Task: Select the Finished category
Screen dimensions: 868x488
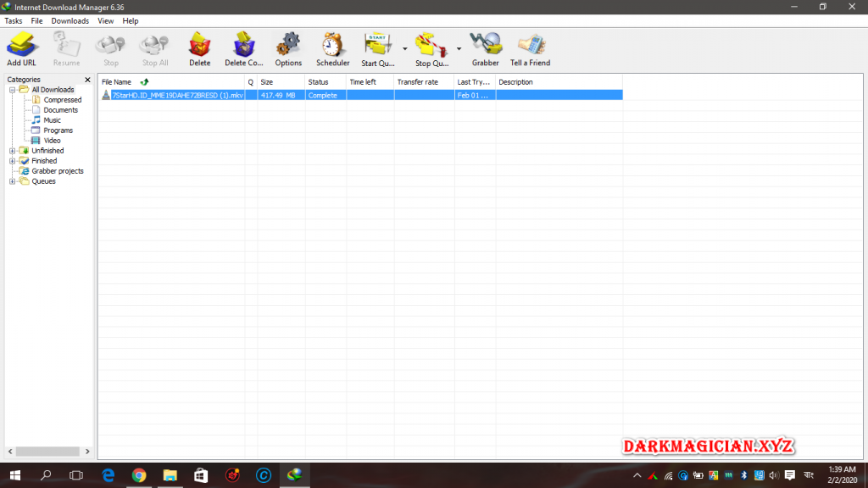Action: 44,161
